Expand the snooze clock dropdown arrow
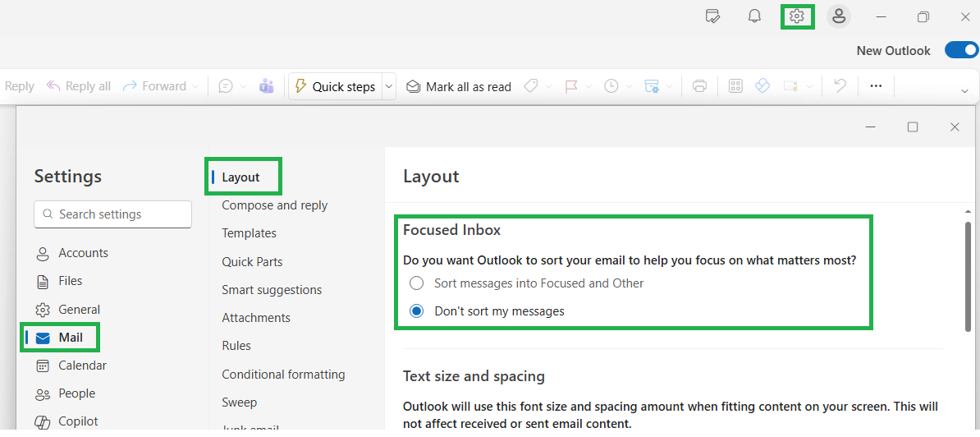This screenshot has height=437, width=980. point(628,86)
